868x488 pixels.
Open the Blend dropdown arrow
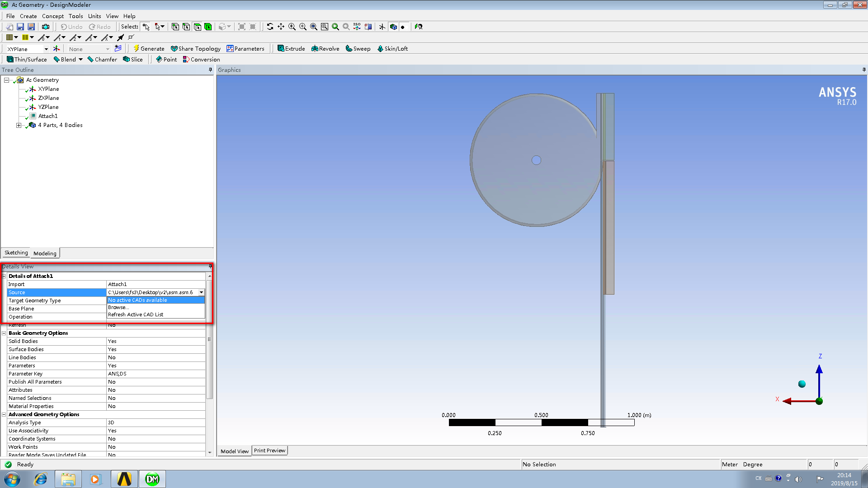(x=80, y=60)
